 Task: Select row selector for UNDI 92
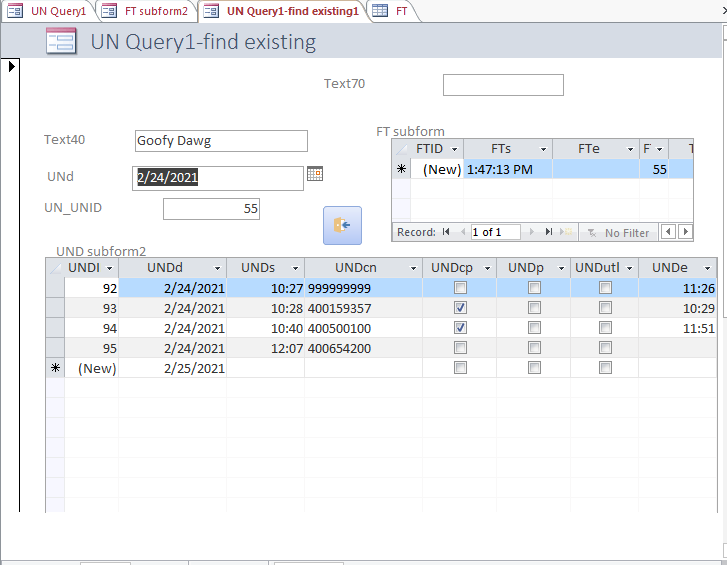click(x=55, y=288)
